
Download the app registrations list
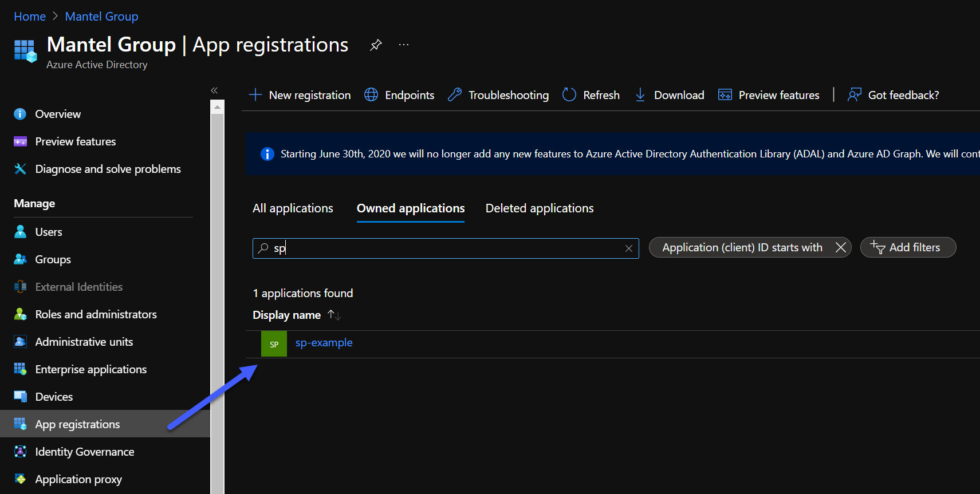click(669, 95)
